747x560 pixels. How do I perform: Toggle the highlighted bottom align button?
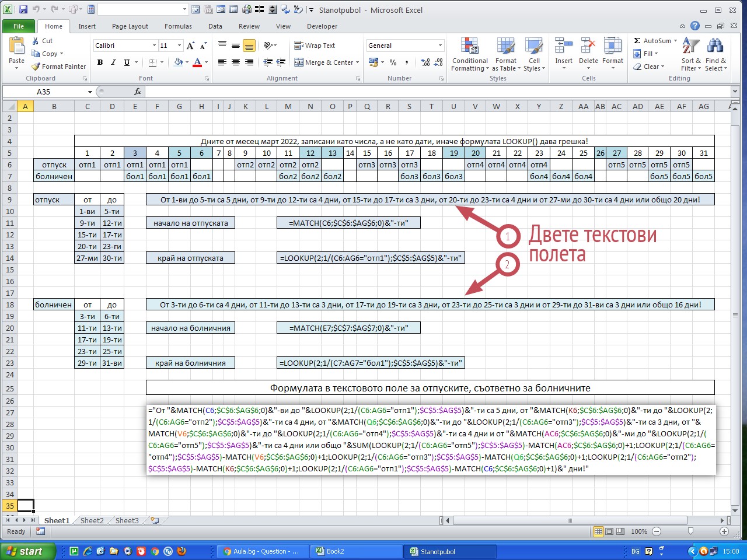click(249, 45)
